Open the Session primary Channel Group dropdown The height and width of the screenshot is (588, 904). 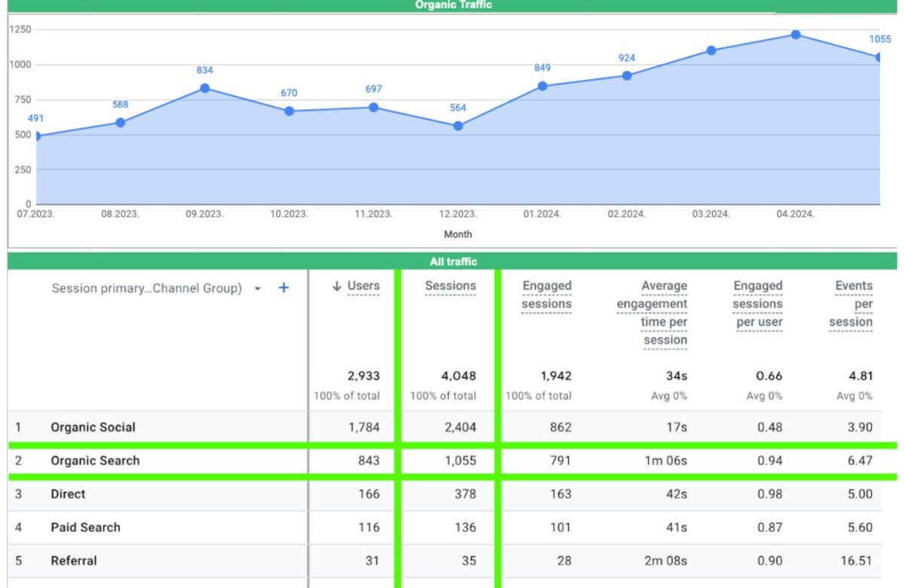[258, 288]
